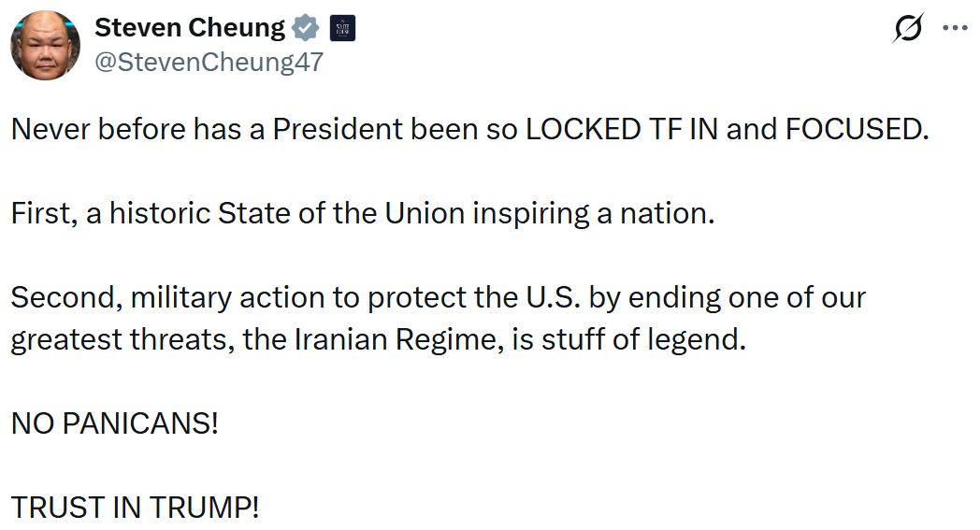Screen dimensions: 980x530
Task: Click the dark square affiliation badge
Action: pyautogui.click(x=342, y=28)
